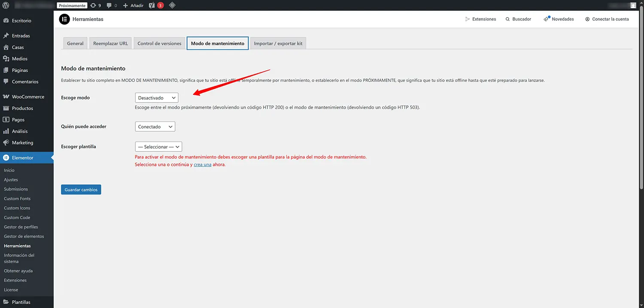Switch to the Reemplazar URL tab
Screen dimensions: 644x308
[x=110, y=43]
